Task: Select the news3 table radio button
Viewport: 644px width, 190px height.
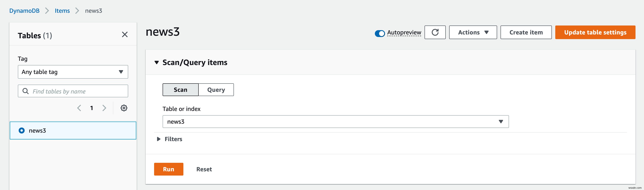Action: coord(22,130)
